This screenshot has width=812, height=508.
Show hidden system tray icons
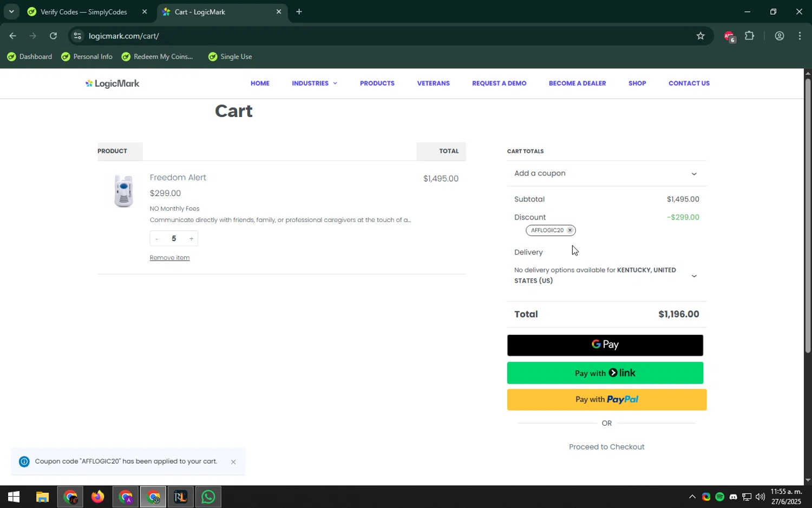692,497
